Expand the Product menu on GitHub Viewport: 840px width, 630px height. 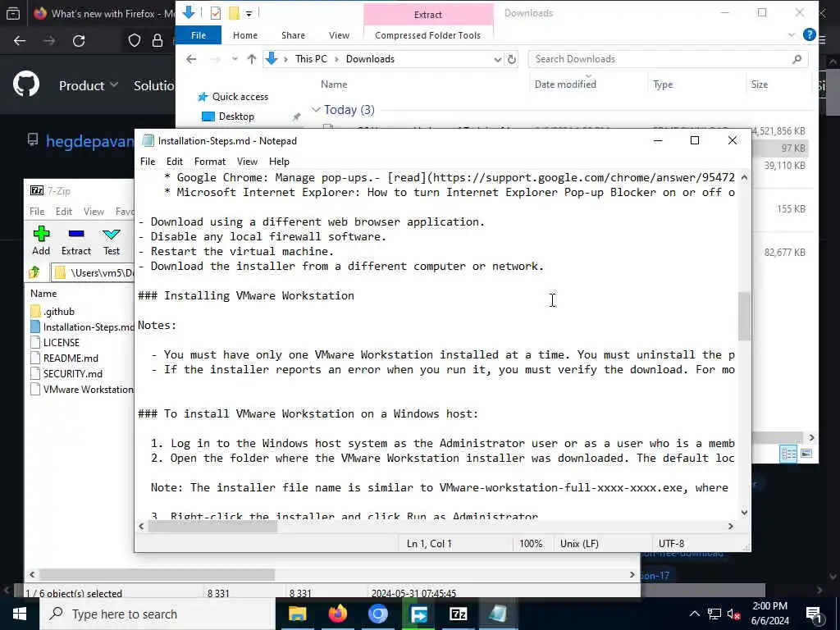89,85
